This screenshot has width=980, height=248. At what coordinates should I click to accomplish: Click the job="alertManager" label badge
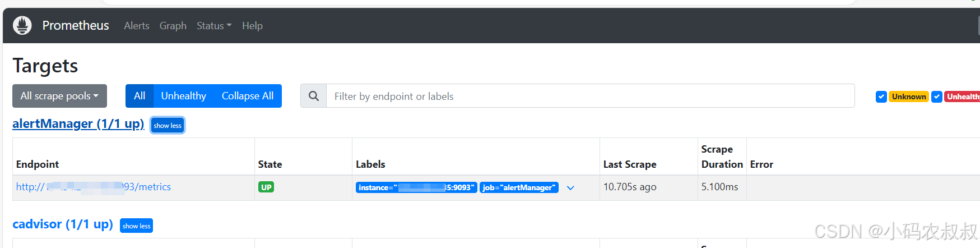(x=519, y=187)
